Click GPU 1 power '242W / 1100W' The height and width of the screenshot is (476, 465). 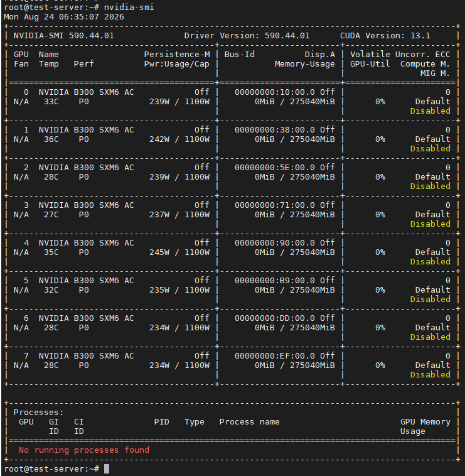(x=179, y=139)
